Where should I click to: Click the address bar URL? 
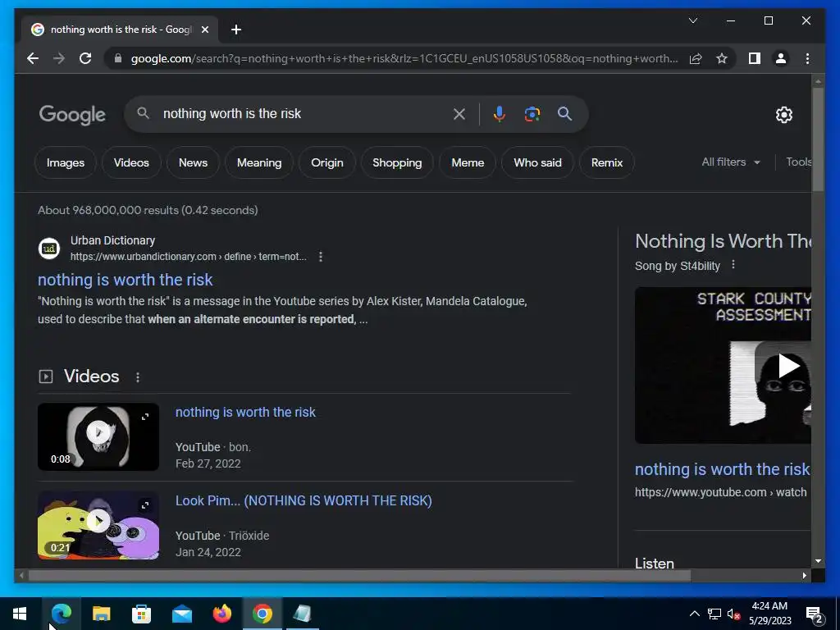404,58
